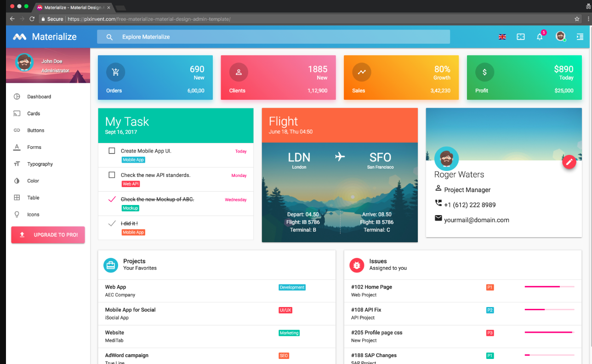
Task: Uncheck the completed Mockup of ABC task
Action: 111,199
